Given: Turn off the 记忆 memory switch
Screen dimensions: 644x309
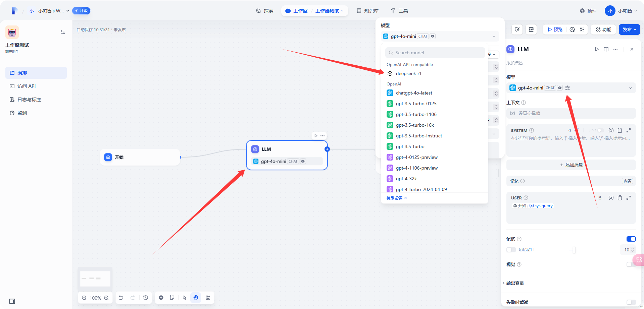Looking at the screenshot, I should click(x=631, y=239).
